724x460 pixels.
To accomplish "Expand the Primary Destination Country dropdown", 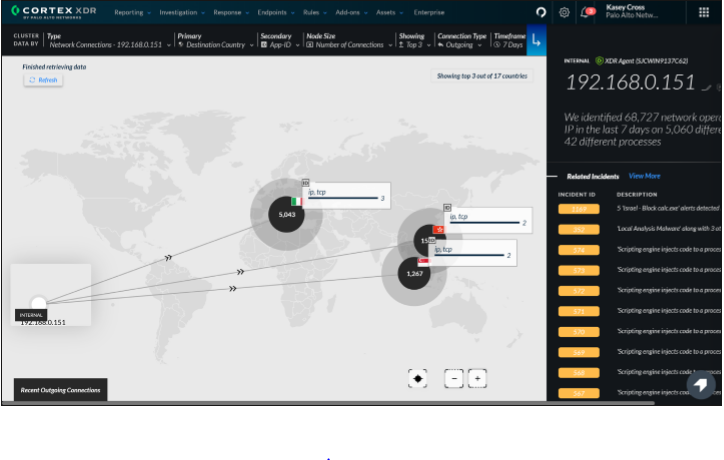I will pos(216,41).
